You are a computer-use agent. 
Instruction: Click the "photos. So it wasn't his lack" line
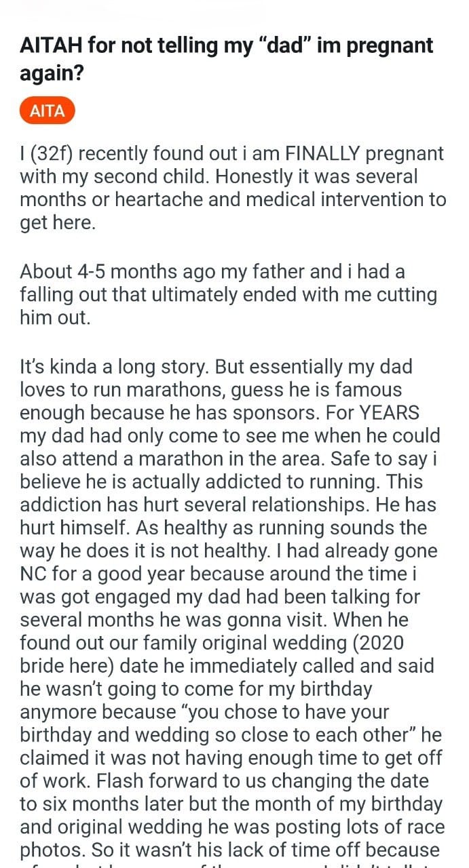229,851
